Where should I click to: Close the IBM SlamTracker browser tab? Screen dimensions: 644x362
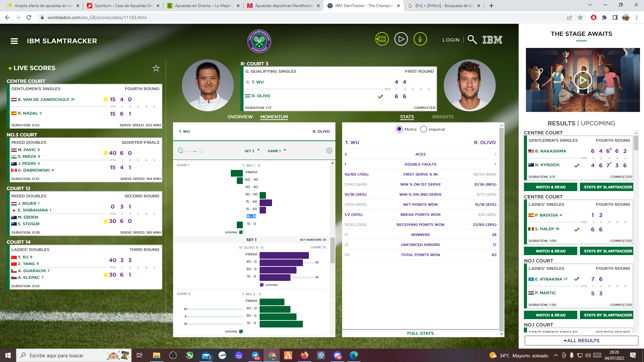(x=398, y=6)
